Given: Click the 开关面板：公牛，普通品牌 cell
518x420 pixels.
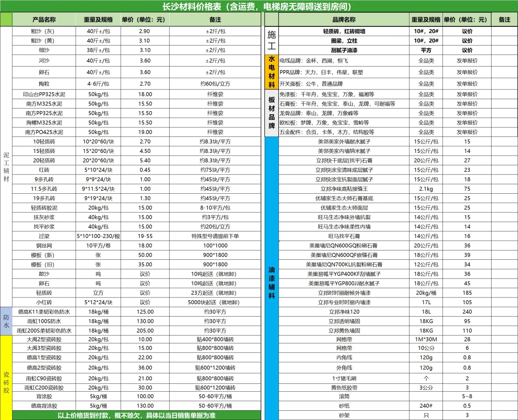Looking at the screenshot, I should pyautogui.click(x=344, y=84).
